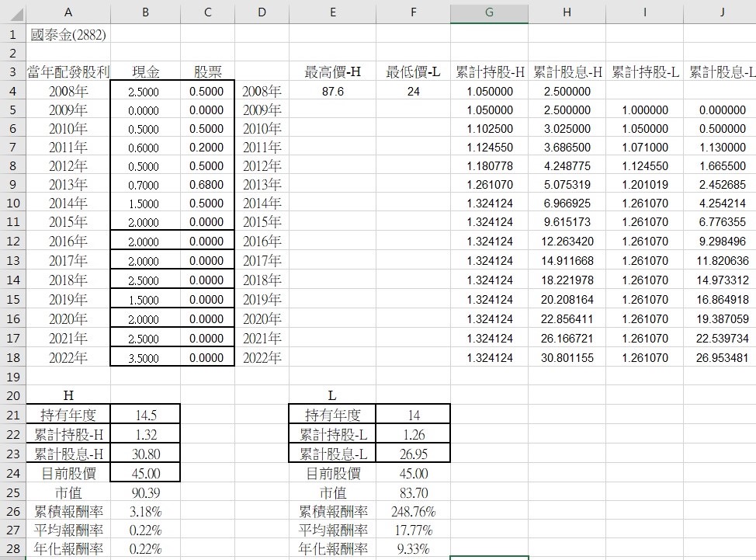Viewport: 756px width, 560px height.
Task: Click the select-all corner triangle
Action: pos(16,14)
